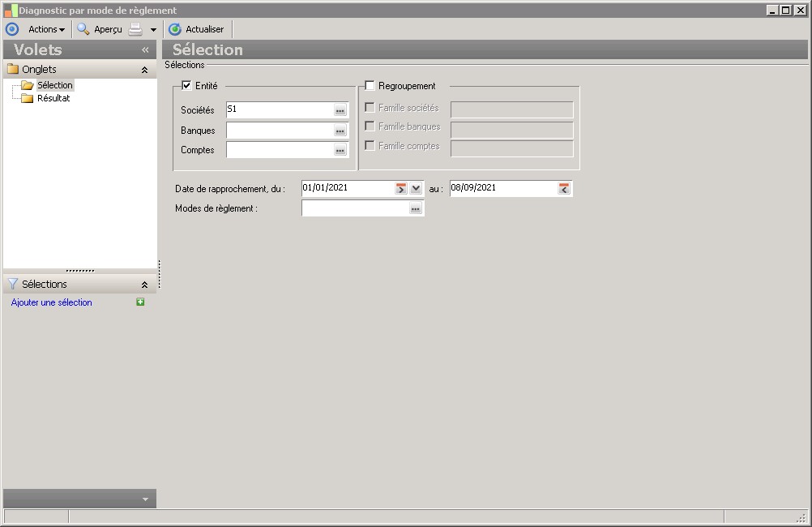Collapse the Volets panel with double chevron
812x527 pixels.
pyautogui.click(x=145, y=49)
